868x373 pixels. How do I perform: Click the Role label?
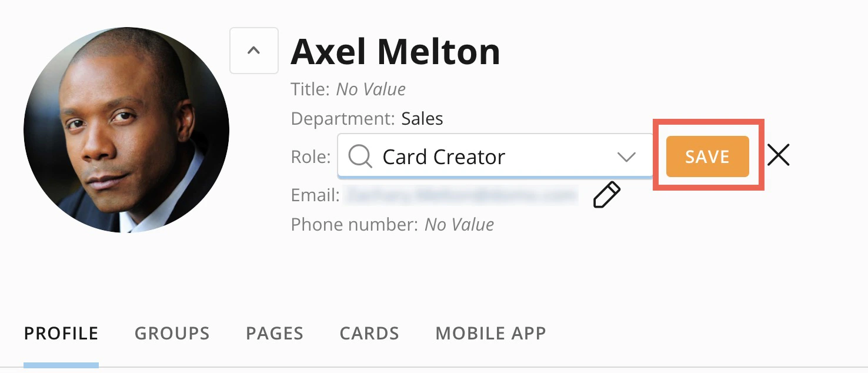[311, 157]
